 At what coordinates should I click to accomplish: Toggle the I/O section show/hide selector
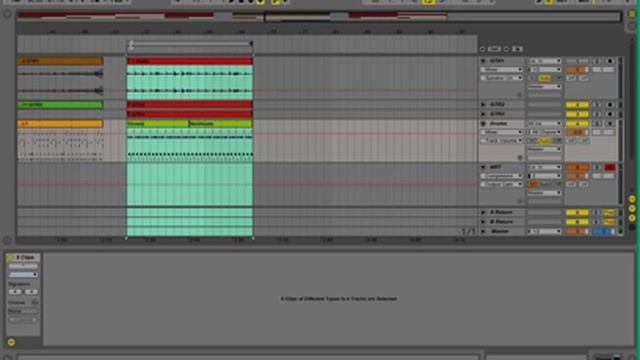[632, 199]
